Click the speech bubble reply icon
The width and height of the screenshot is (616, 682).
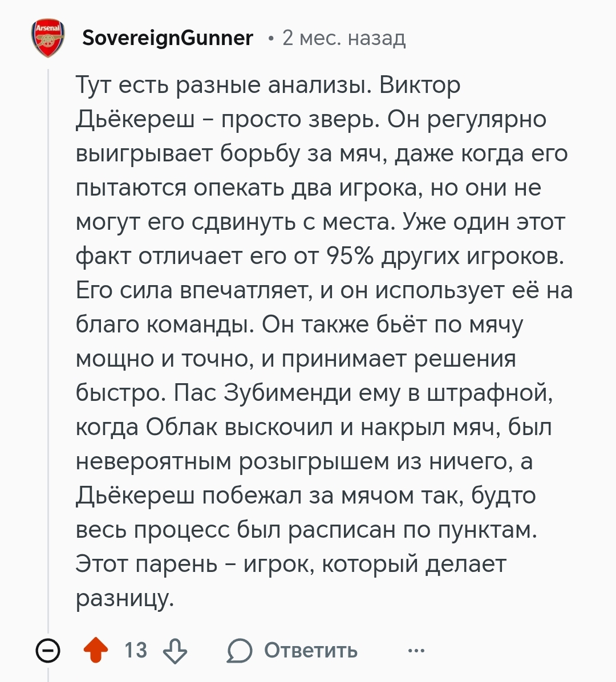[x=239, y=651]
